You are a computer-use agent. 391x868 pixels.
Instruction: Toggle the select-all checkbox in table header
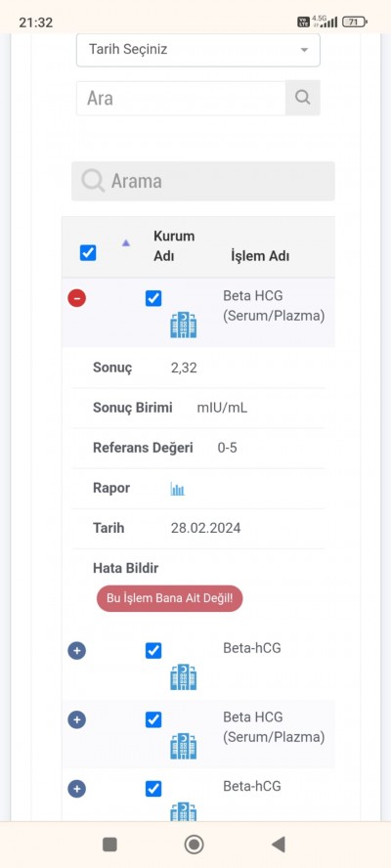[88, 253]
